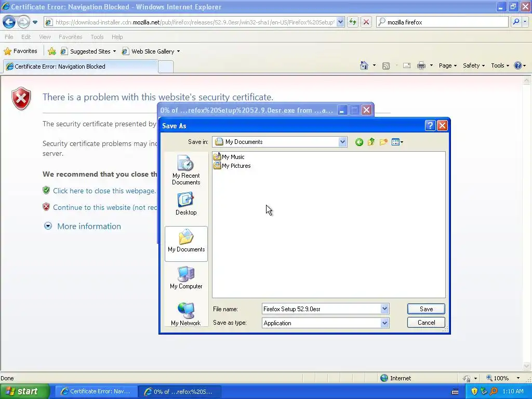Expand the File name dropdown arrow

click(x=384, y=309)
